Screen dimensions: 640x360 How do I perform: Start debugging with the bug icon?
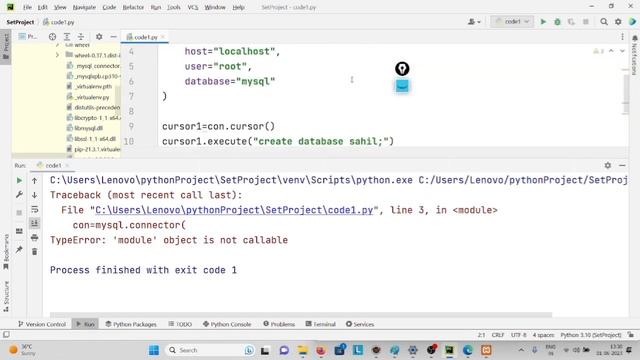tap(557, 22)
